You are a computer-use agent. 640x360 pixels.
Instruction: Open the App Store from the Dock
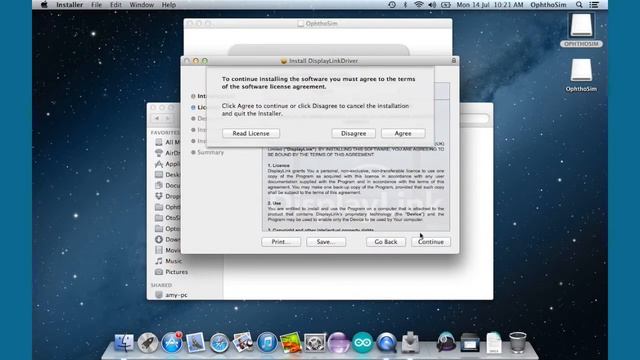pos(171,342)
